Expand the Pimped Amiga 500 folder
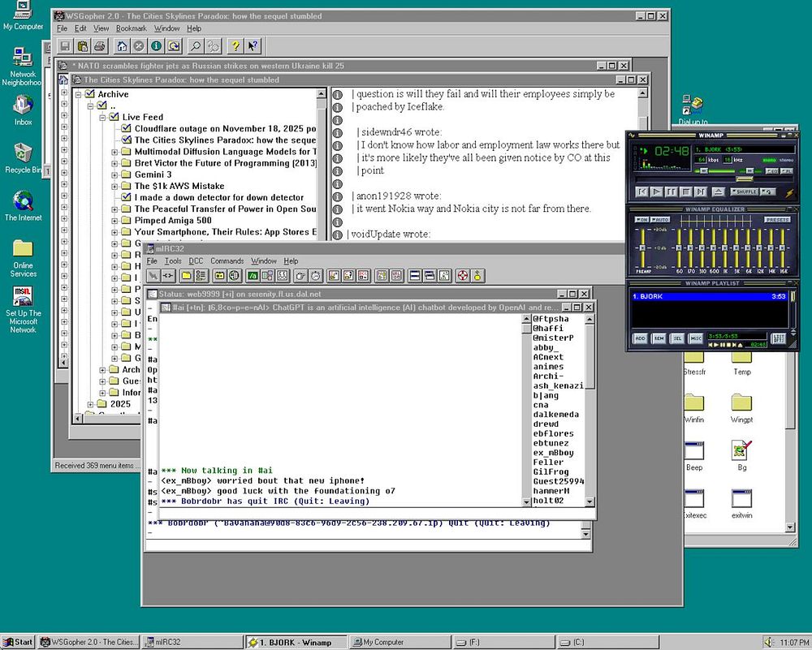Screen dimensions: 812x650 [x=114, y=220]
